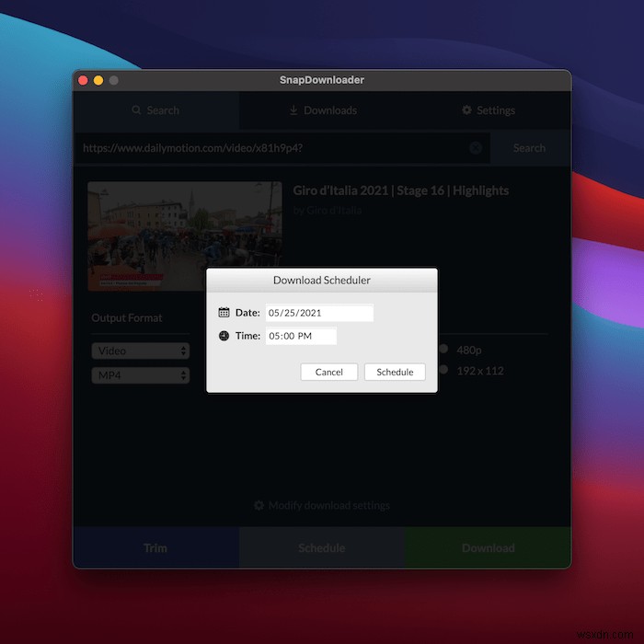Open the MP4 format dropdown
Viewport: 644px width, 644px height.
(x=141, y=375)
